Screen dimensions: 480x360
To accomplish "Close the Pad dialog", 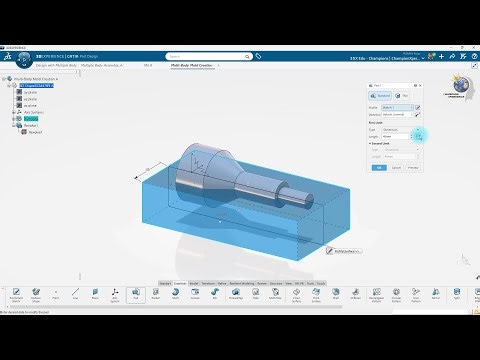I will (420, 86).
